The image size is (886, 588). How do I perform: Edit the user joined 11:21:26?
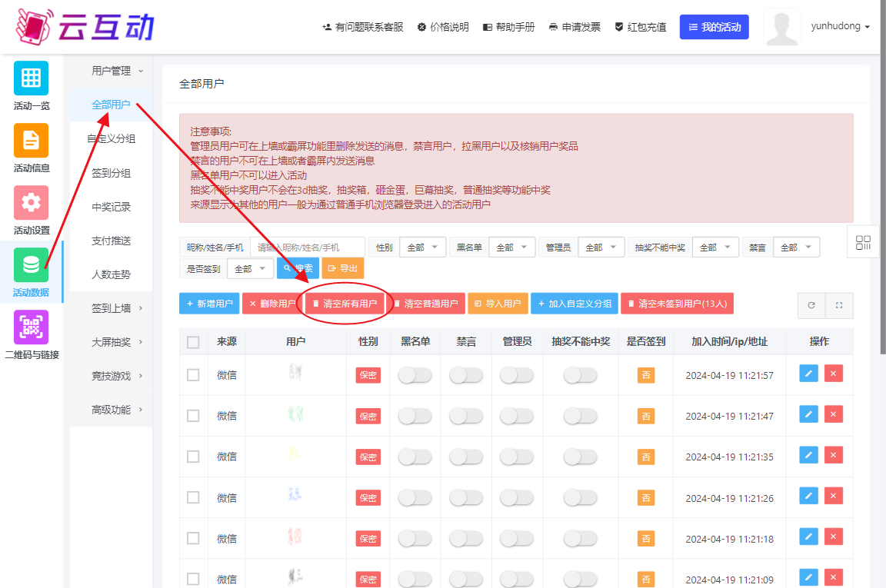click(x=808, y=495)
